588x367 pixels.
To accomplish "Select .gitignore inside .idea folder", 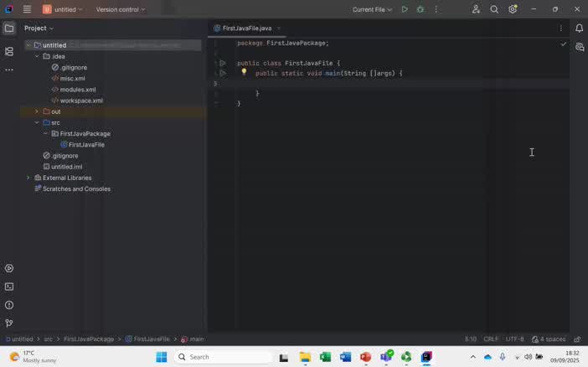I will point(70,68).
